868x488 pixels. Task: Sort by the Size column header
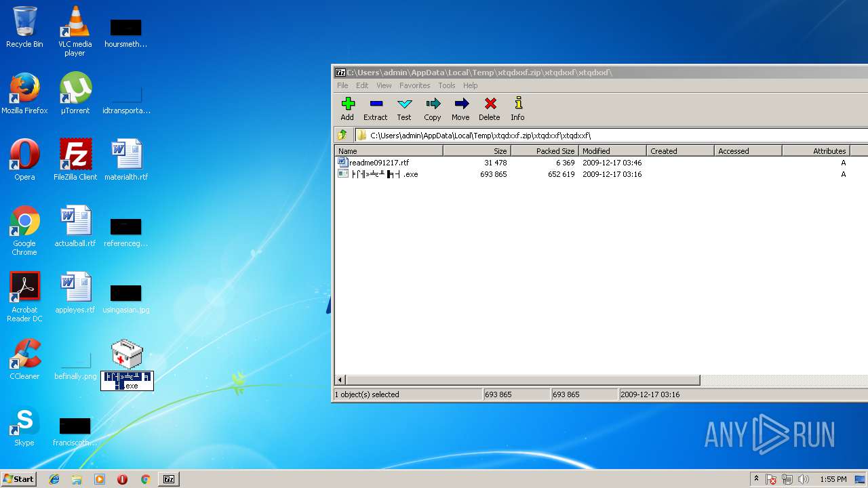pos(477,150)
